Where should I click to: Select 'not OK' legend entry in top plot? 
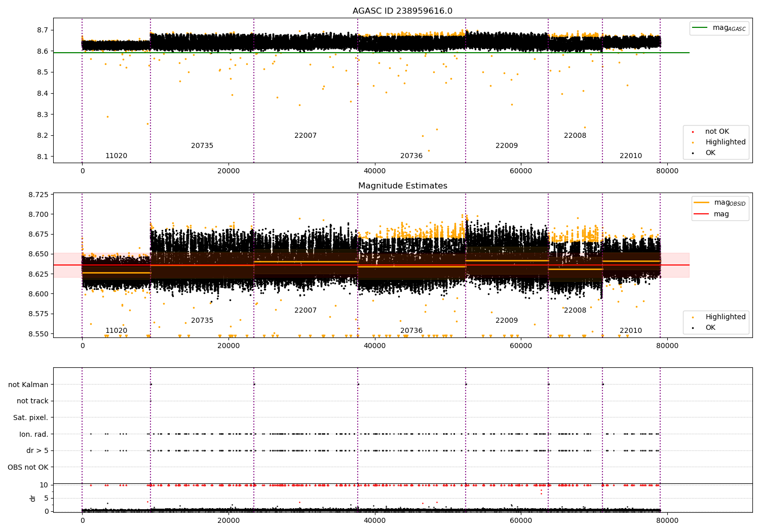717,132
